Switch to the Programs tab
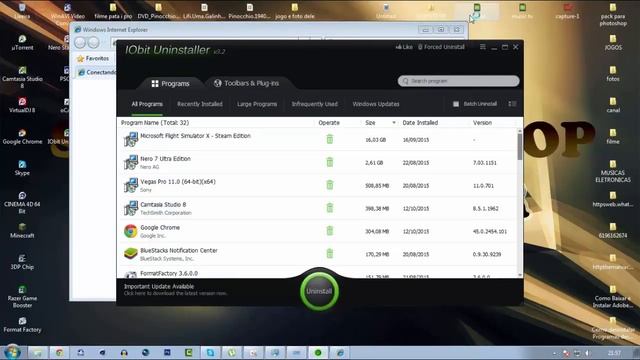This screenshot has height=360, width=640. (170, 83)
